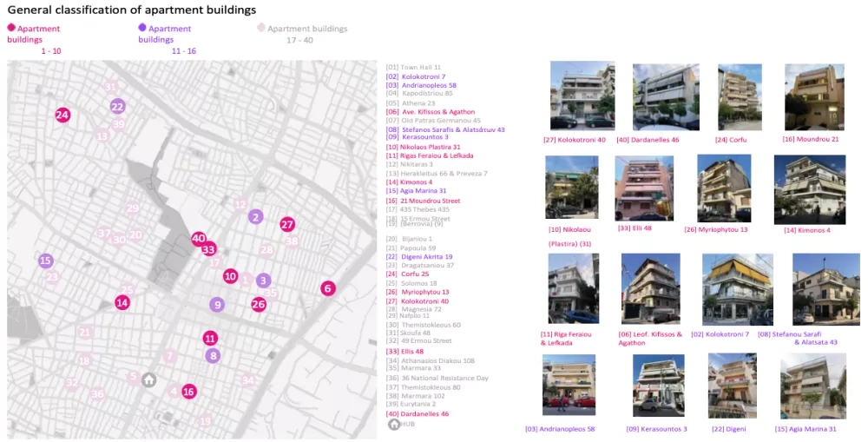Click list entry '[22] Digeni Akrita 19'

click(x=419, y=257)
